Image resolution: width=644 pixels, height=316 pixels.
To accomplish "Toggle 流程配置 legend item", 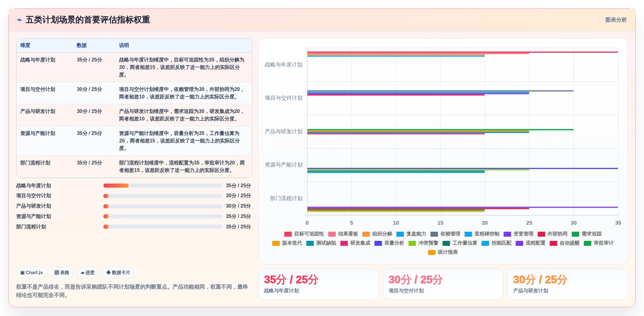I will 530,243.
